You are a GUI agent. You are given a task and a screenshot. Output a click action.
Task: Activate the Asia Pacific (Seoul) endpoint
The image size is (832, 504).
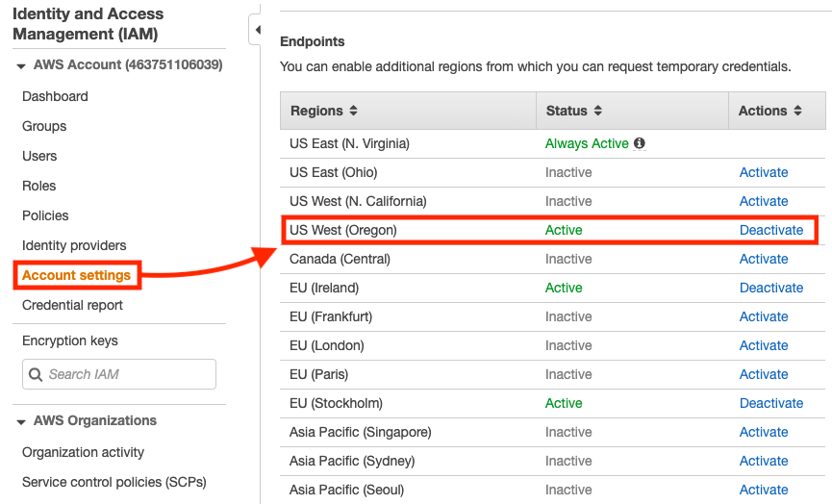tap(764, 490)
